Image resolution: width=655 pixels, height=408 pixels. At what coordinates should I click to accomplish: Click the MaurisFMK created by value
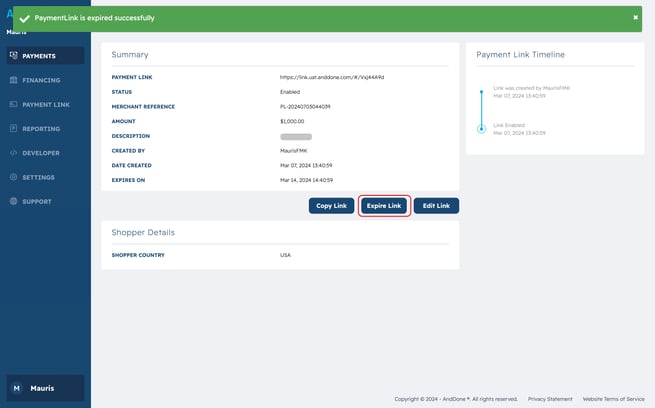pyautogui.click(x=293, y=151)
